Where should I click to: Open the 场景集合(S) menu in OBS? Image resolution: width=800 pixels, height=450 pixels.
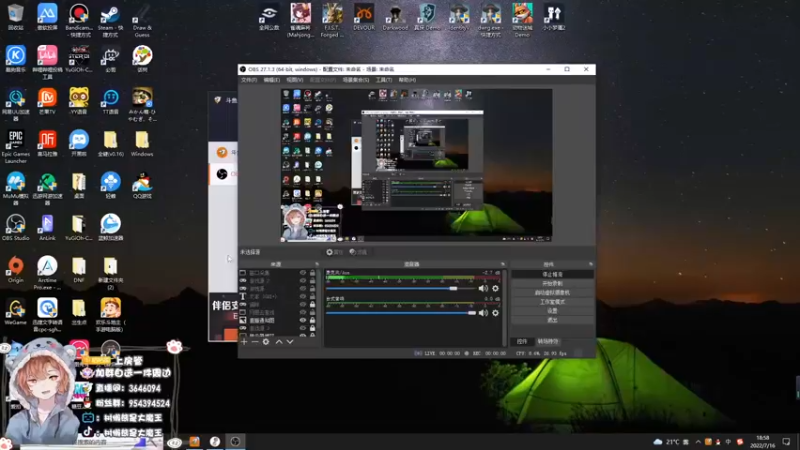(356, 80)
